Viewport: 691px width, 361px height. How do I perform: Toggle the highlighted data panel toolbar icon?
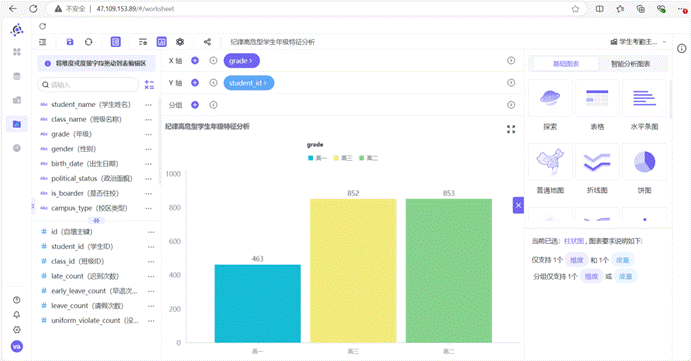115,42
